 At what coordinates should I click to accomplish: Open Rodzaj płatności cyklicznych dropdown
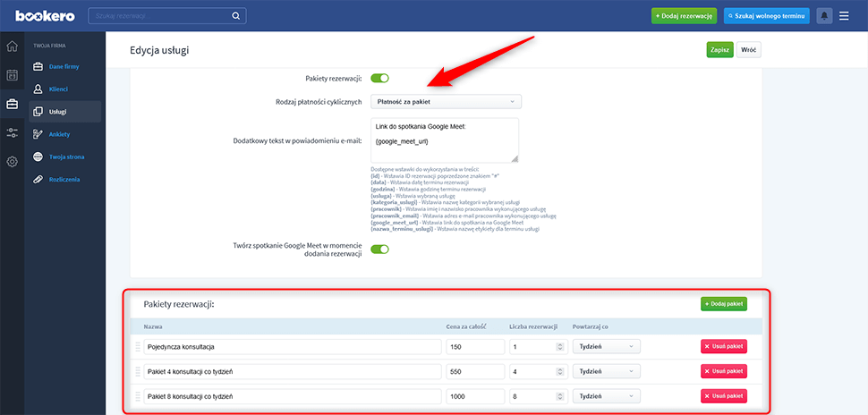click(447, 102)
